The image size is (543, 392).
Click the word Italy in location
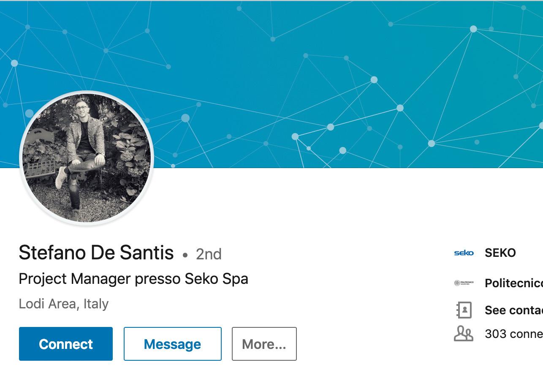pyautogui.click(x=96, y=304)
